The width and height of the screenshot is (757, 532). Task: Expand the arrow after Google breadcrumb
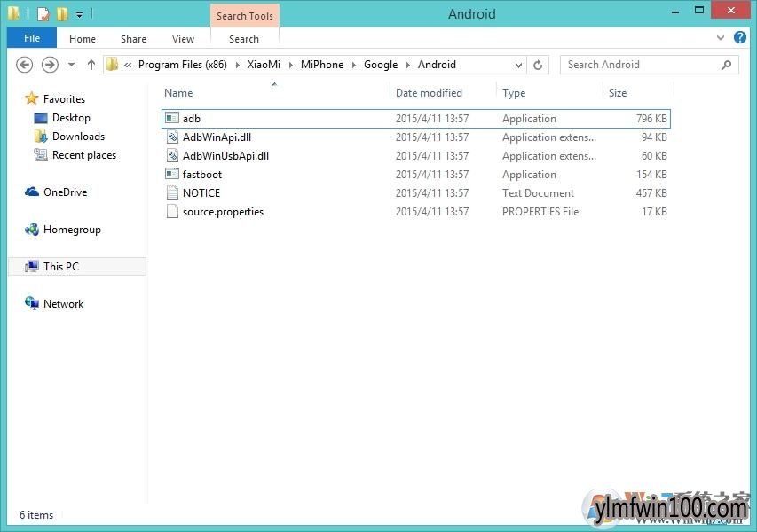coord(408,65)
